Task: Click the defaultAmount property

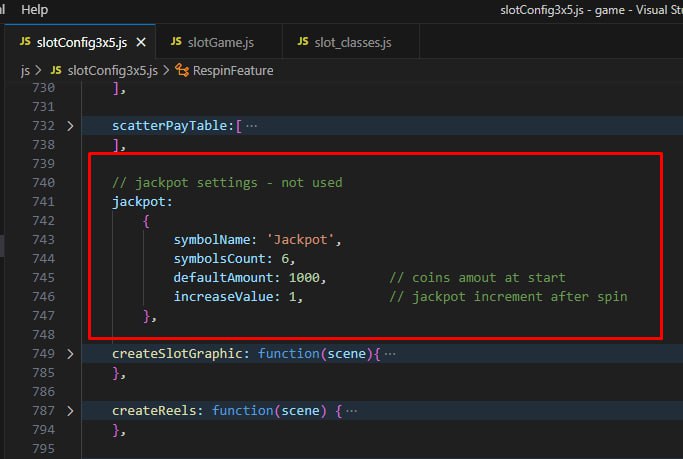Action: coord(223,277)
